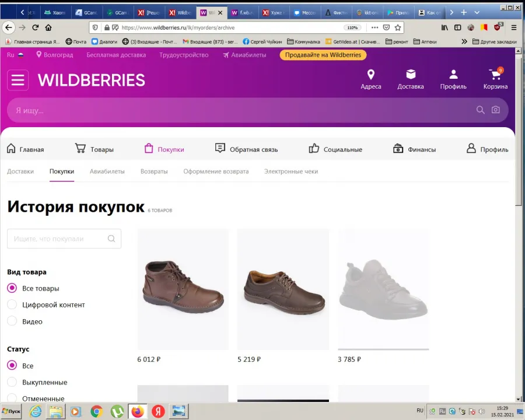The height and width of the screenshot is (420, 525).
Task: Open the Возвраты sub-tab
Action: coord(154,171)
